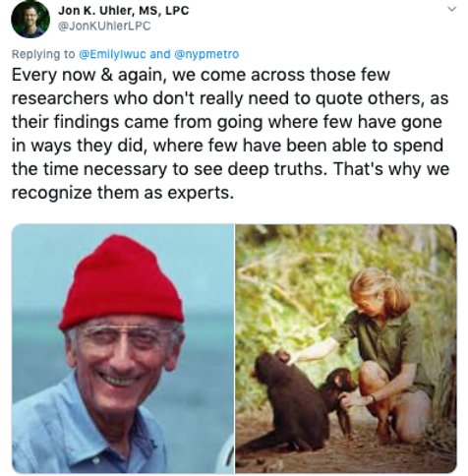Click the tweet line mentioning "deep truths"
The width and height of the screenshot is (468, 476).
[x=230, y=169]
